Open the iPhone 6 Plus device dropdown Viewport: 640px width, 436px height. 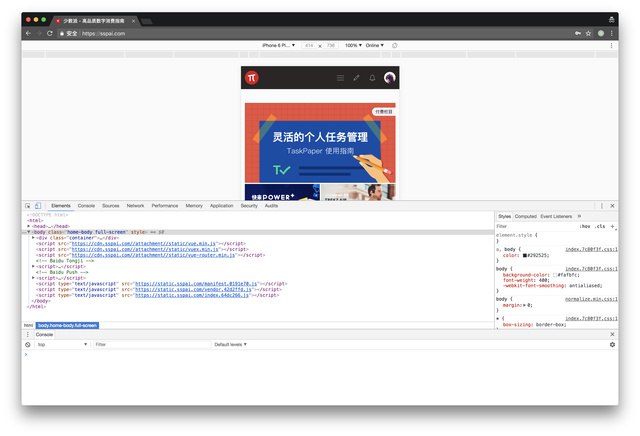pos(278,45)
